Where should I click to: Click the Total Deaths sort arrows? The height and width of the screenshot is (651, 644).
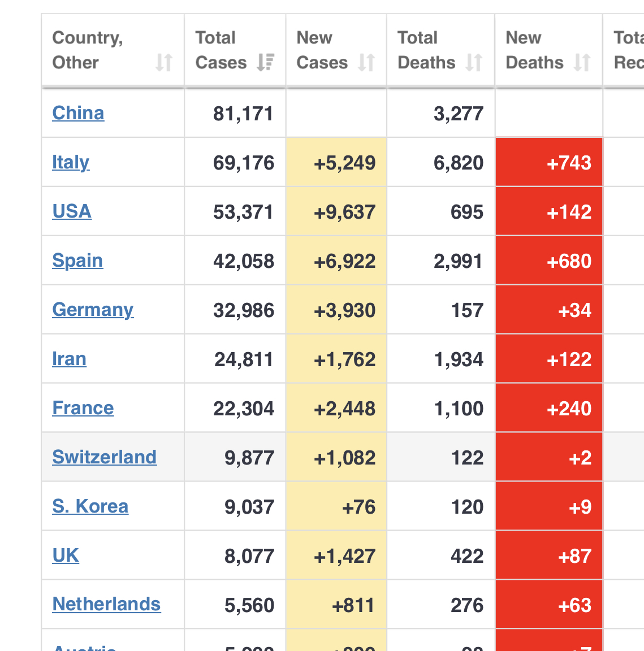(474, 62)
